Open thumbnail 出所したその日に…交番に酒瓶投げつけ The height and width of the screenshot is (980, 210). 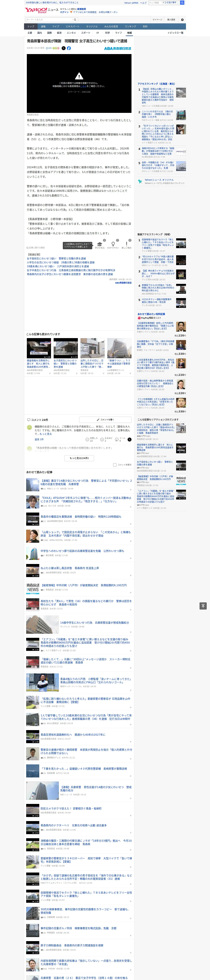tap(92, 348)
